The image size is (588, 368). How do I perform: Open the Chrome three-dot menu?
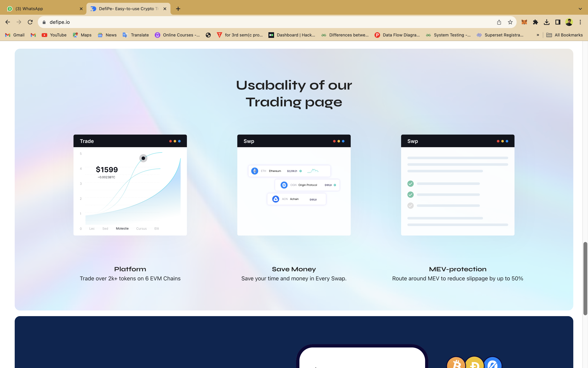tap(580, 22)
